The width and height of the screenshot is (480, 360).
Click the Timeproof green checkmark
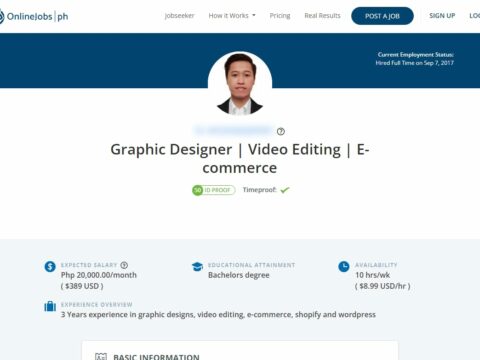click(x=285, y=190)
